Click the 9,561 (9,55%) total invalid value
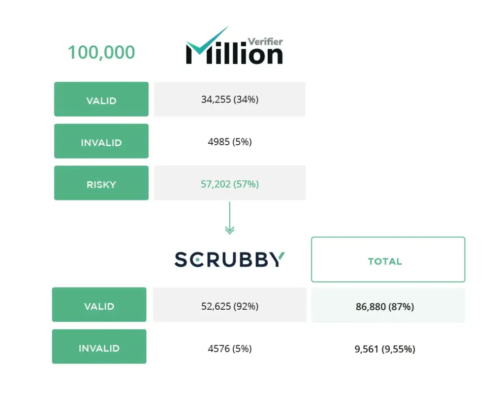This screenshot has width=504, height=420. (x=385, y=349)
